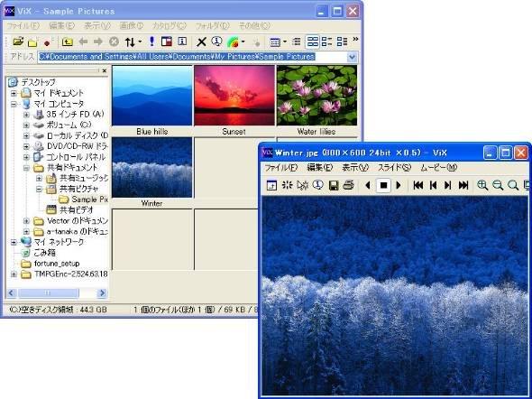Jump to last image with skip-end button
Viewport: 532px width, 399px height.
point(463,185)
